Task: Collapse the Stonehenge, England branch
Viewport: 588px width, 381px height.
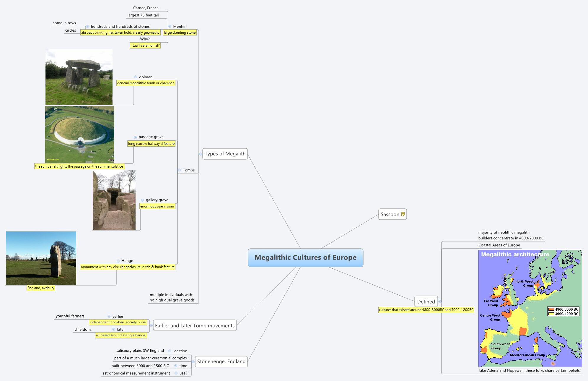Action: point(193,361)
